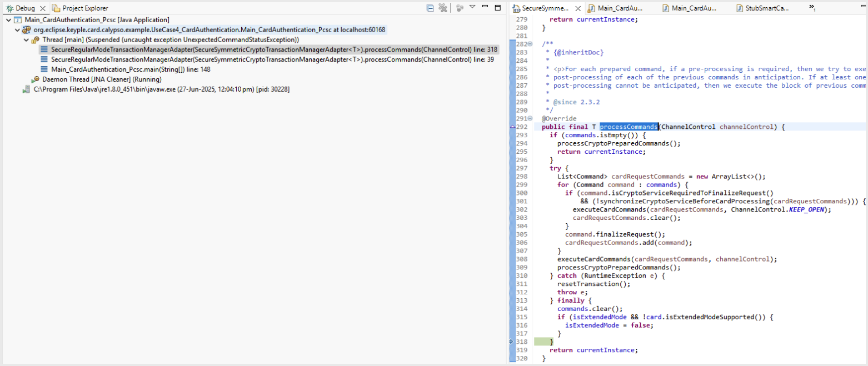This screenshot has height=366, width=868.
Task: Click 'processCryptoPreparedCommands();' on line 309
Action: point(619,267)
